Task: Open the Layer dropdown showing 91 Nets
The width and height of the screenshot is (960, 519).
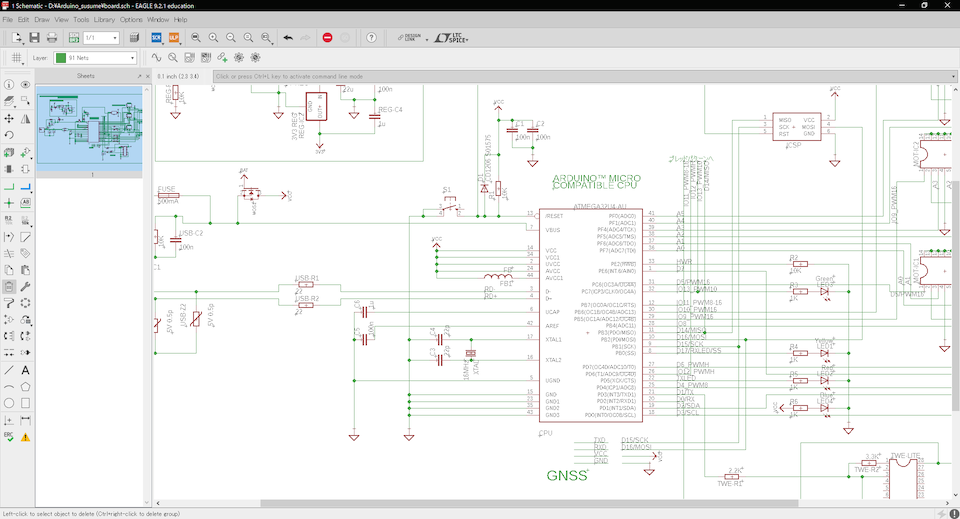Action: (x=95, y=58)
